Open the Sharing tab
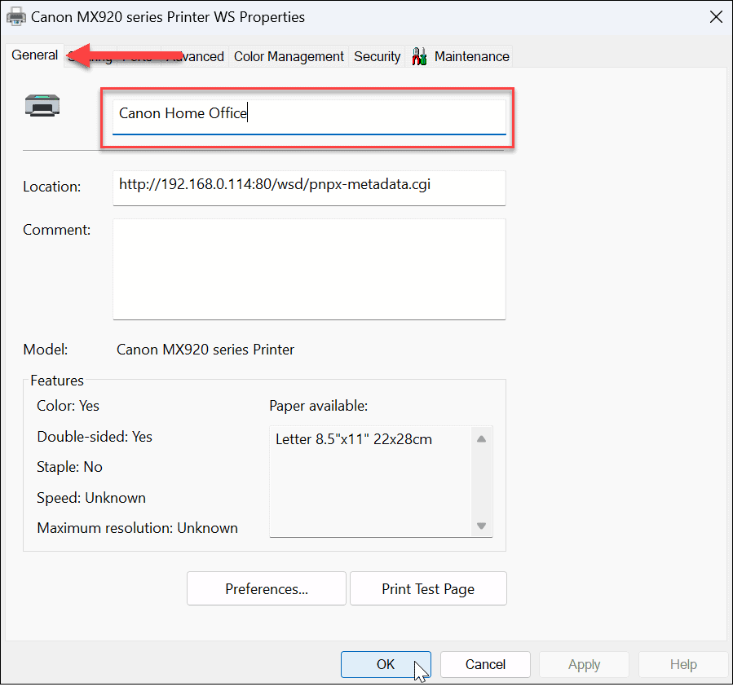Screen dimensions: 733x700 (x=92, y=56)
